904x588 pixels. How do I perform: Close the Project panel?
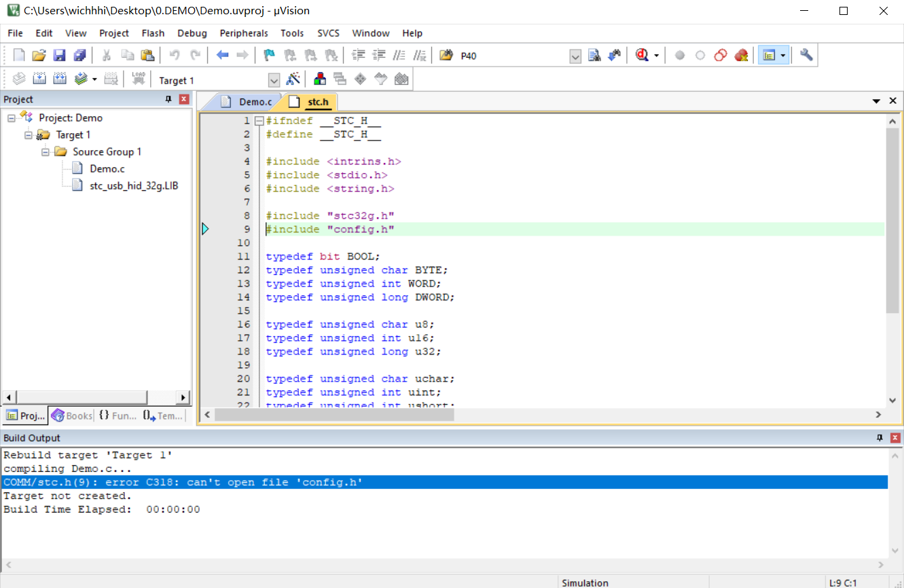click(183, 99)
